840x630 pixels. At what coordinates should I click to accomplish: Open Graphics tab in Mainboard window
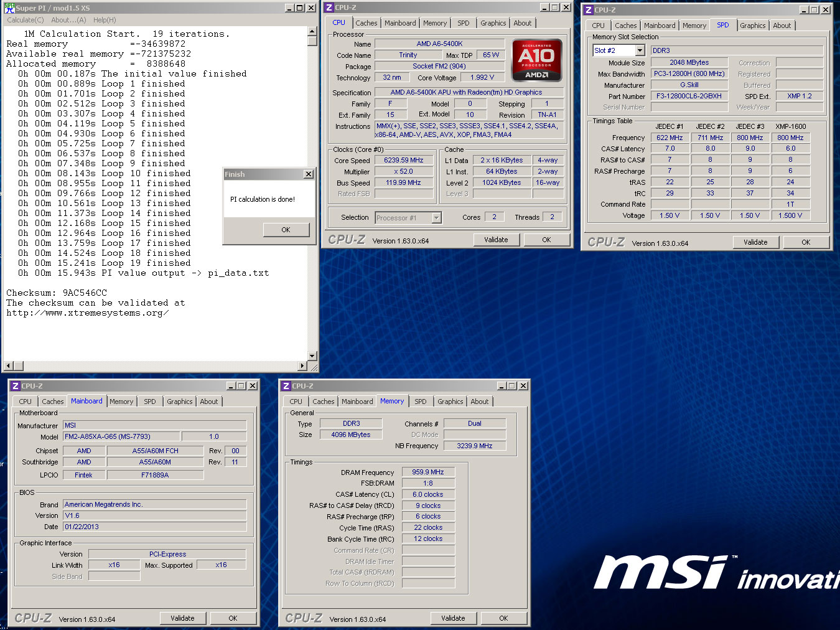(180, 402)
